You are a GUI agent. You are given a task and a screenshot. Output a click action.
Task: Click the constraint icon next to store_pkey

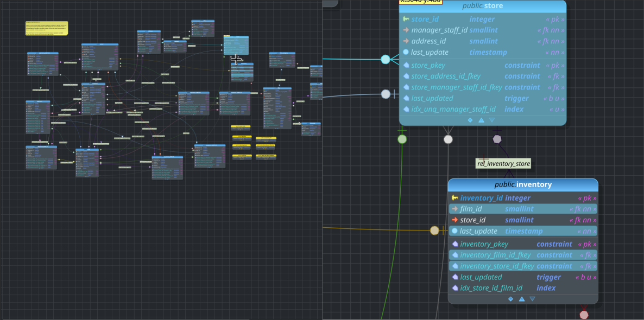pos(406,66)
